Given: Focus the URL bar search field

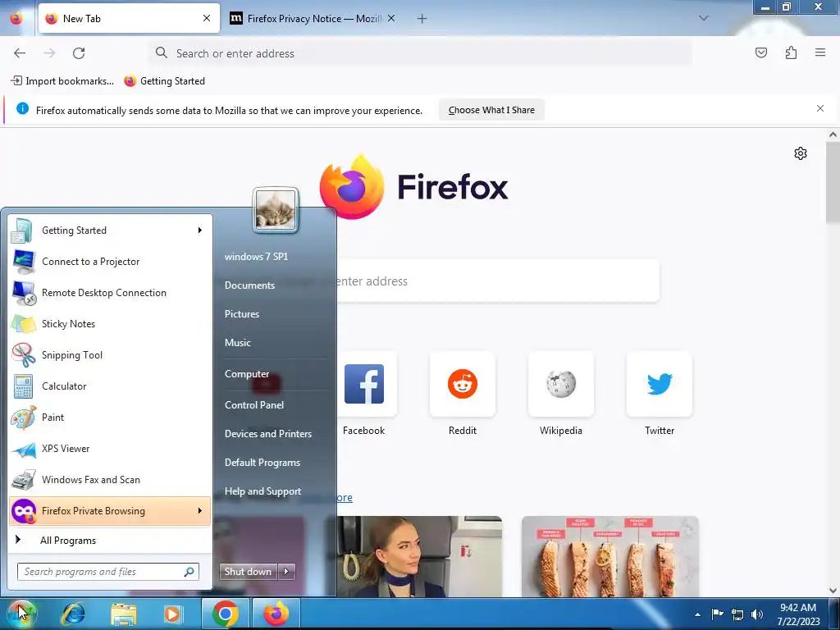Looking at the screenshot, I should (x=419, y=53).
